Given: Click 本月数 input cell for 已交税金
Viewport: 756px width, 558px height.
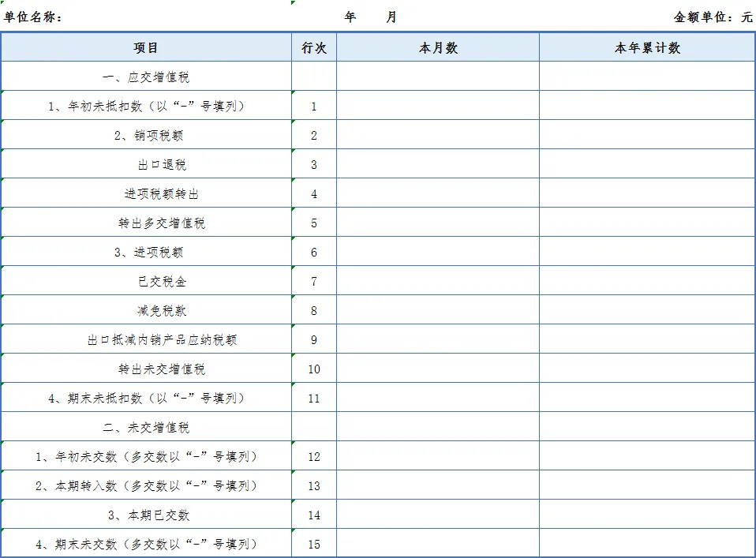Looking at the screenshot, I should click(x=438, y=281).
